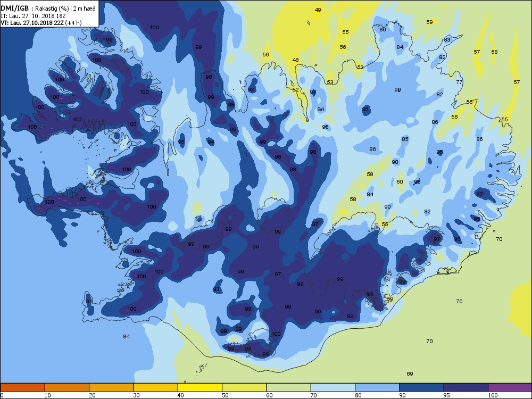Click the purple legend swatch above 100
Screen dimensions: 532x399
click(x=510, y=387)
